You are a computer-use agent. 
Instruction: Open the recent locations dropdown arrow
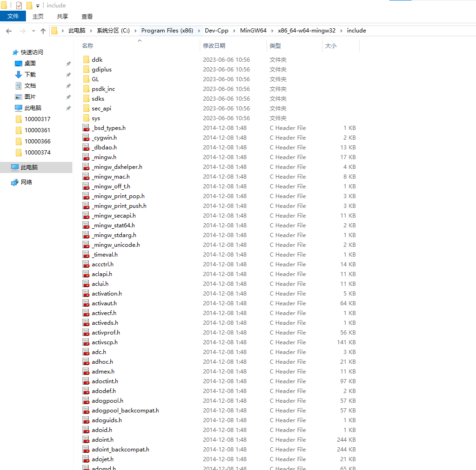33,31
